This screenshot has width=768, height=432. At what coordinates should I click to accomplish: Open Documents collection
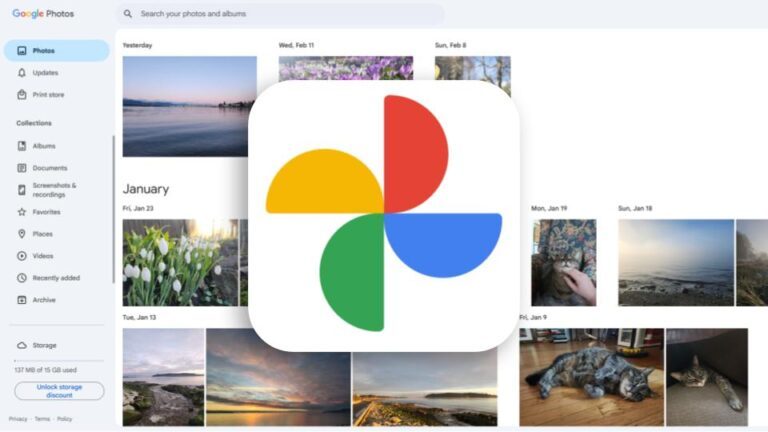49,168
